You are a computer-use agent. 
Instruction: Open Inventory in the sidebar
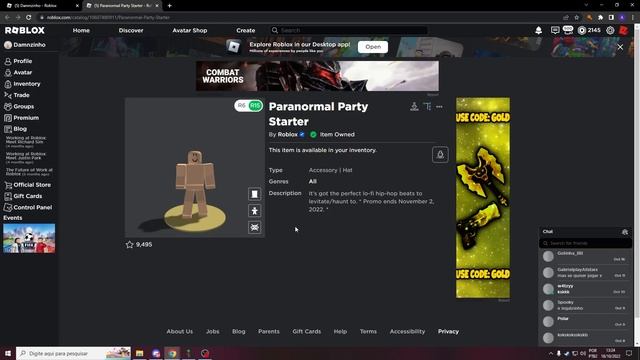tap(22, 84)
